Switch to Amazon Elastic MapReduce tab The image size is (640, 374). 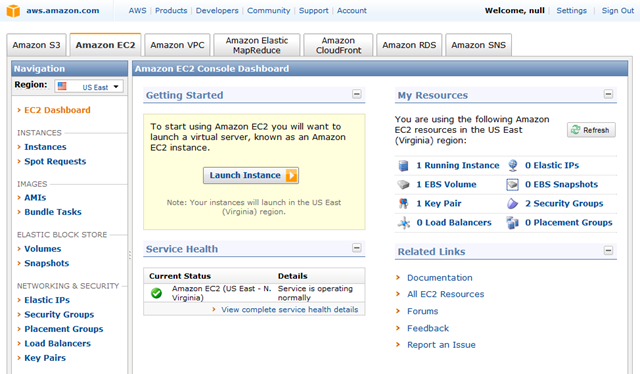pos(257,45)
